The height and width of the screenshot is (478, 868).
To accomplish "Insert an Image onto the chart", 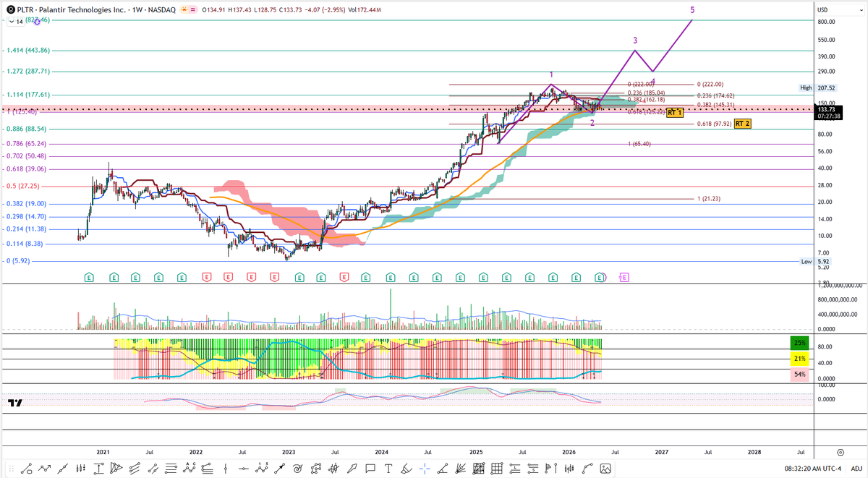I will point(605,469).
